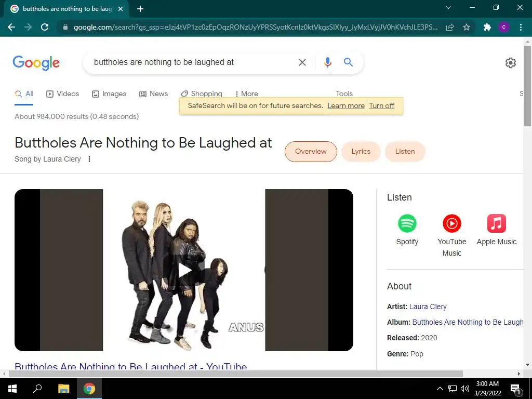Click Turn off SafeSearch link
This screenshot has width=532, height=399.
point(382,106)
